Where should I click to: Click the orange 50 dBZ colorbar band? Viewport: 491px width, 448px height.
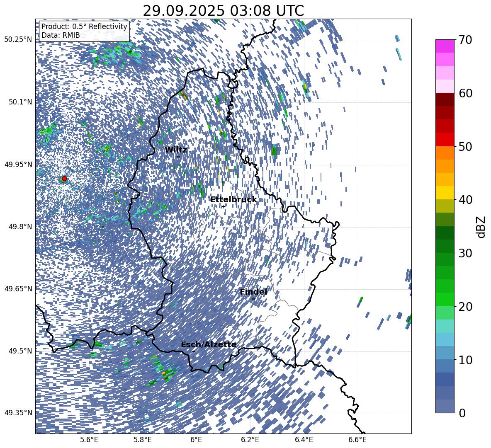[x=445, y=153]
